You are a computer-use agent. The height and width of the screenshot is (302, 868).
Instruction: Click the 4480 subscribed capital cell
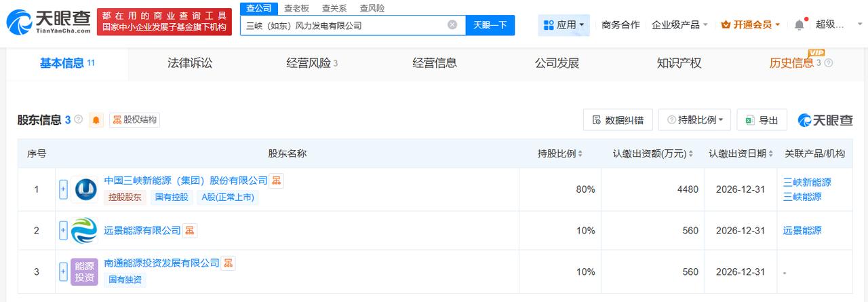653,189
